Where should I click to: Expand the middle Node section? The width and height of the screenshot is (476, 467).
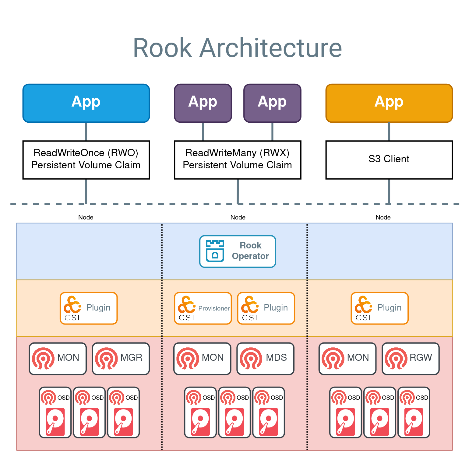click(x=238, y=217)
